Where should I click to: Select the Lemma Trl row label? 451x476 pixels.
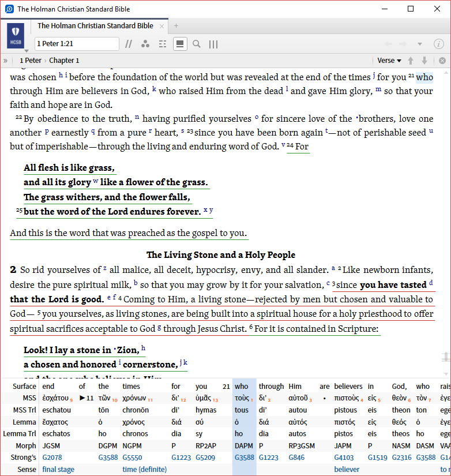pos(20,434)
